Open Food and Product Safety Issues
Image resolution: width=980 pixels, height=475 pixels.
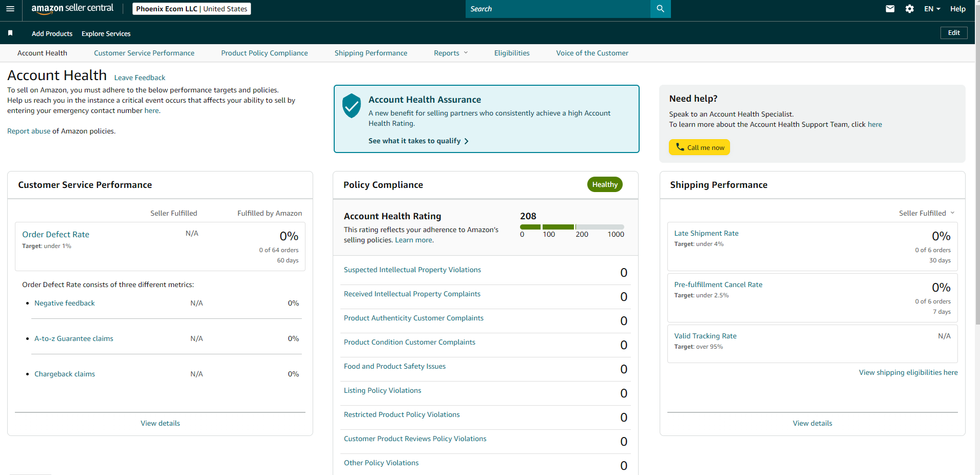(395, 366)
